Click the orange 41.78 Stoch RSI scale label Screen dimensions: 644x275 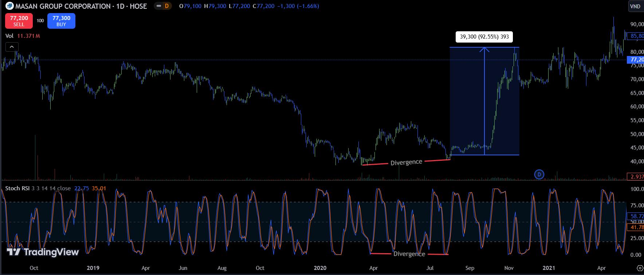click(x=636, y=227)
